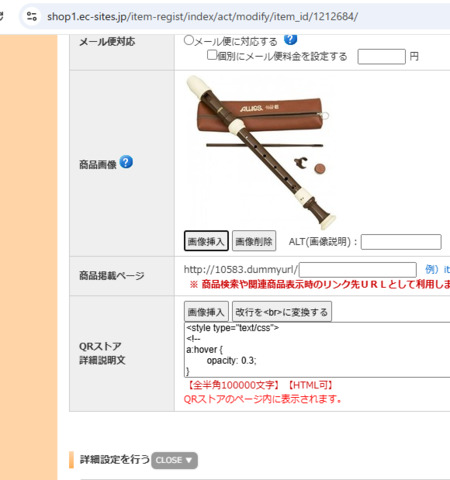This screenshot has height=480, width=450.
Task: Click the 商品掲載ページ URL input field
Action: [x=358, y=270]
